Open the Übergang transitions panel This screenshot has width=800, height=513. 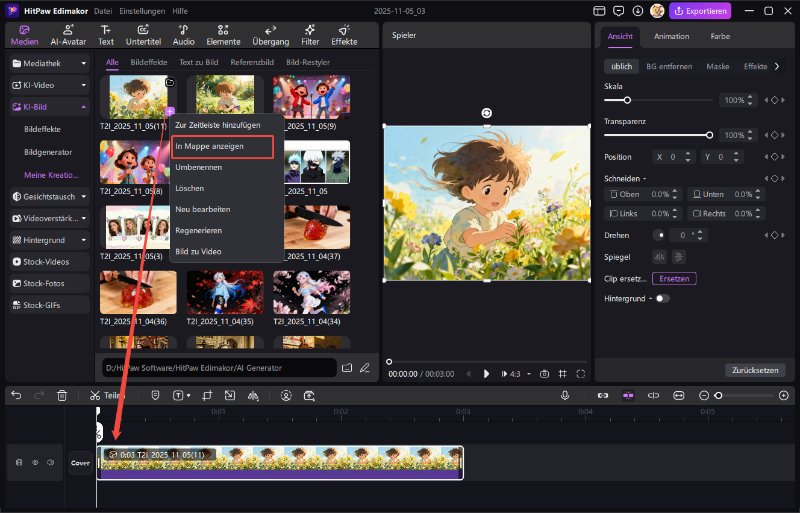[x=271, y=35]
